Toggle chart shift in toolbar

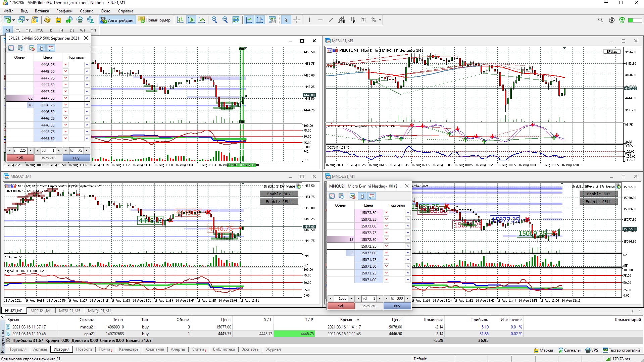click(260, 20)
